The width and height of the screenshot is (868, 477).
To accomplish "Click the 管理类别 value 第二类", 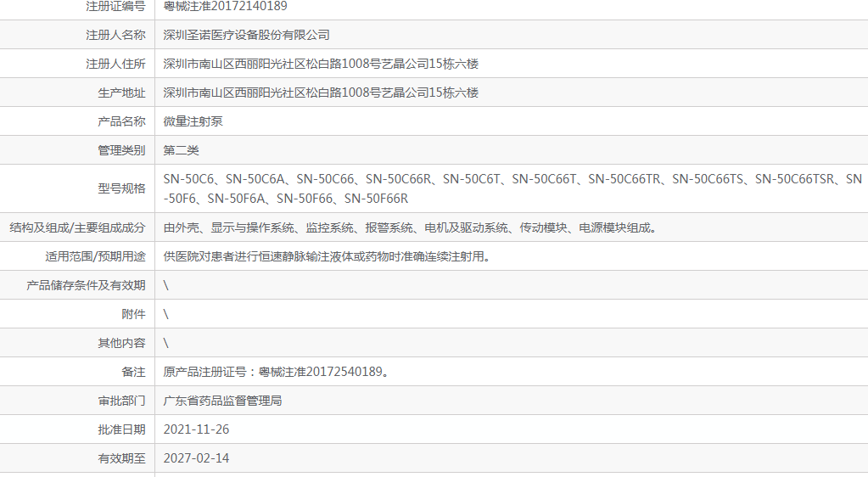I will click(x=181, y=151).
